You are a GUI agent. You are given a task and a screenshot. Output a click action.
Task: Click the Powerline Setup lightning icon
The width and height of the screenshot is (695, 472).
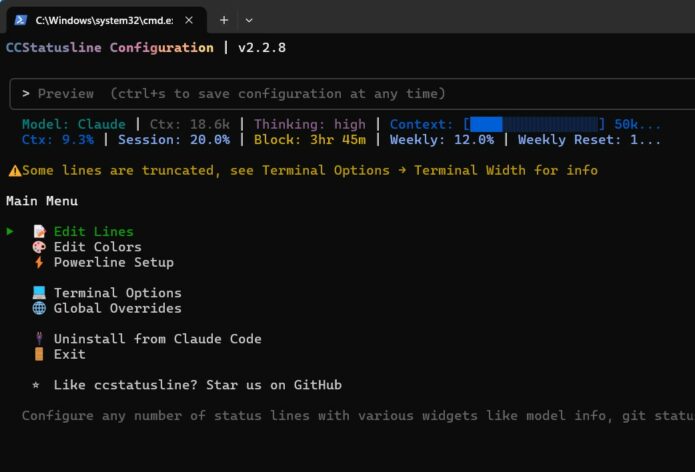pos(39,263)
